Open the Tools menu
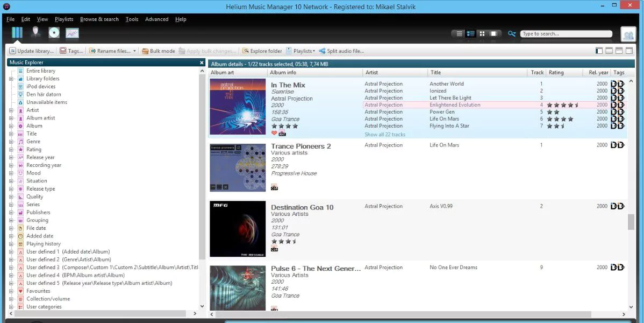This screenshot has width=644, height=323. click(x=132, y=19)
